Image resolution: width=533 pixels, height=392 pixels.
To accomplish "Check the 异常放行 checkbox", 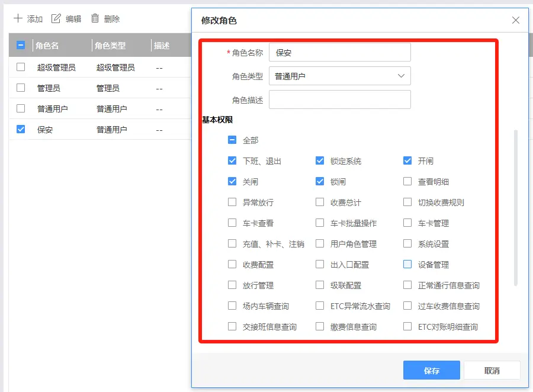I will coord(232,203).
